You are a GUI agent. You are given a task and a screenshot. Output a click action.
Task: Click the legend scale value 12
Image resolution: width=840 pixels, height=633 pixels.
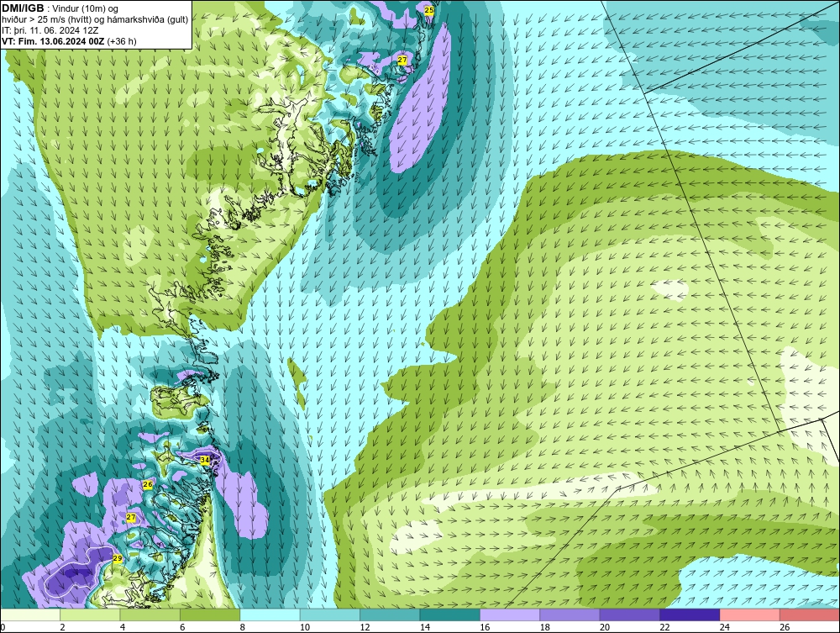coord(365,628)
